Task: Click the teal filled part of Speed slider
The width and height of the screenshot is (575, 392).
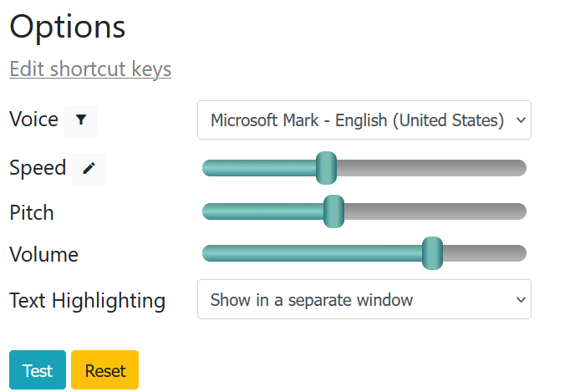Action: point(259,168)
